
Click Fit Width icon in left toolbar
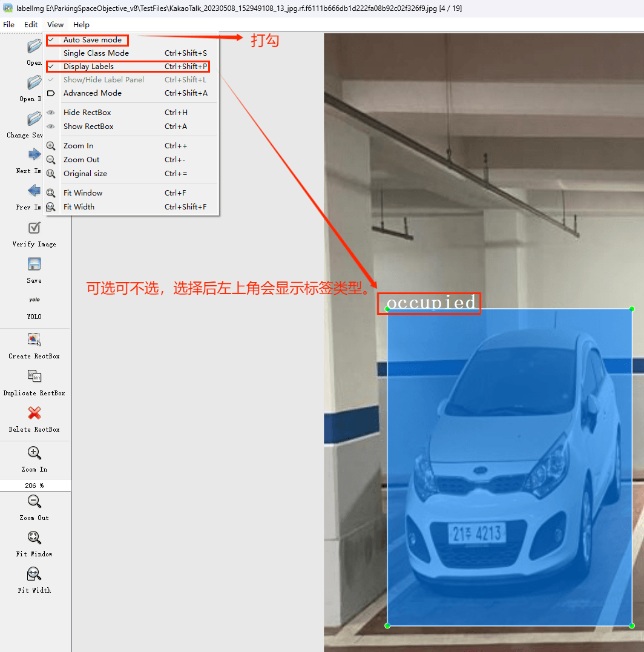click(34, 574)
